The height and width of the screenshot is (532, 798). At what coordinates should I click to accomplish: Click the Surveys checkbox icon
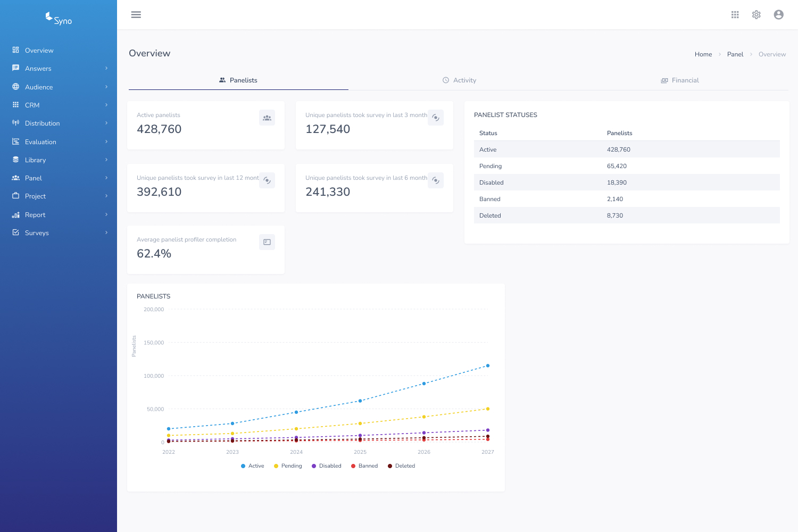[x=16, y=232]
